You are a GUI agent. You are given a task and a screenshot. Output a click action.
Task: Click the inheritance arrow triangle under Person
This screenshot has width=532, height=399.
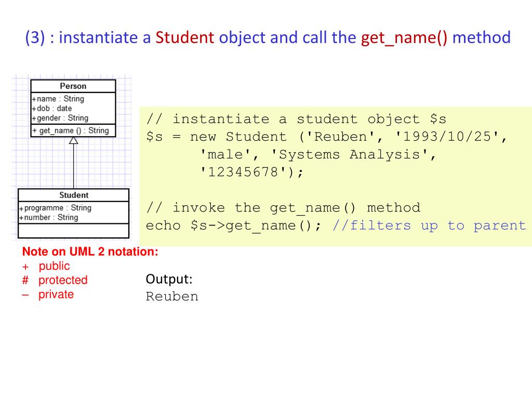[x=74, y=140]
